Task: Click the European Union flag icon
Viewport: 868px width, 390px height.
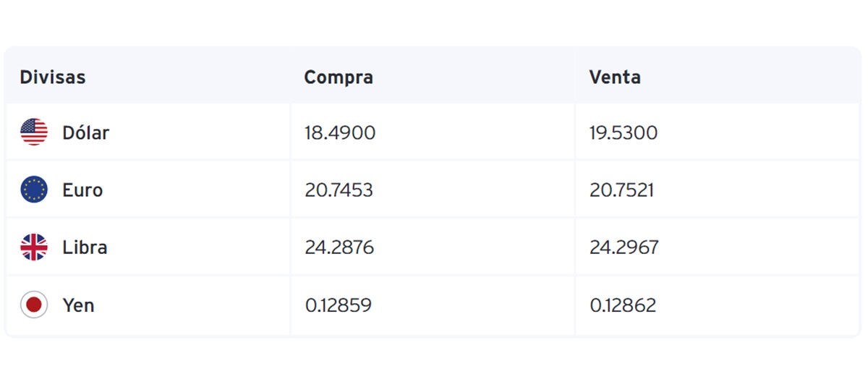Action: (x=34, y=190)
